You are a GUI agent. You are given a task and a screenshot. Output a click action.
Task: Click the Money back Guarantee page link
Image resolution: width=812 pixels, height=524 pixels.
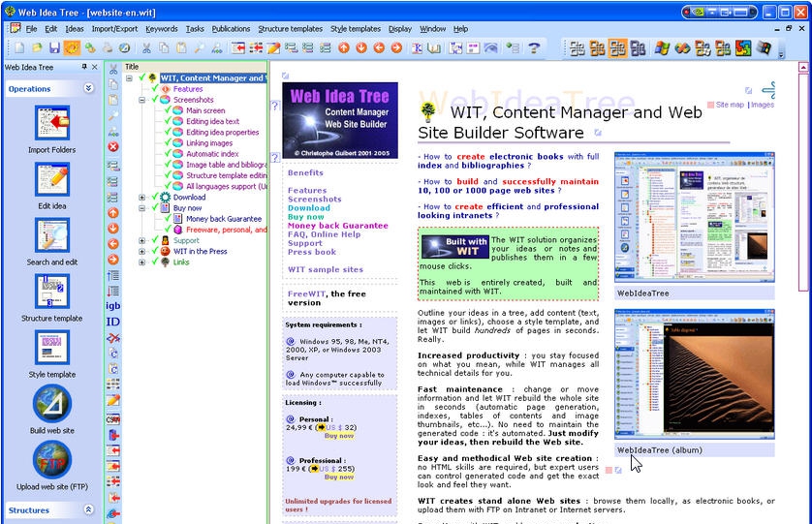click(x=337, y=226)
